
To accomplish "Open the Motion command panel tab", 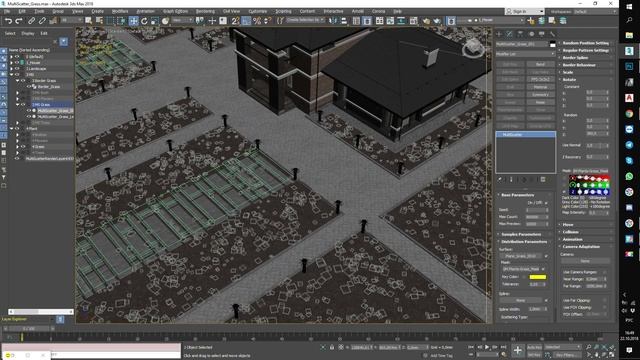I will coord(531,34).
